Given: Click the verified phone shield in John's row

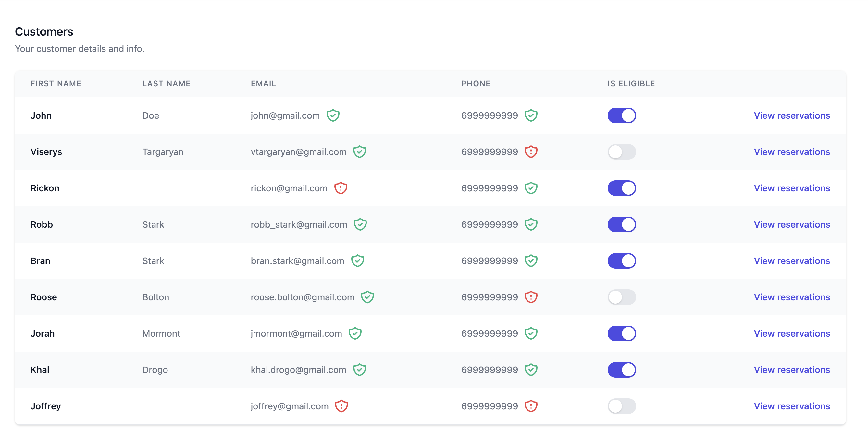Looking at the screenshot, I should 531,115.
